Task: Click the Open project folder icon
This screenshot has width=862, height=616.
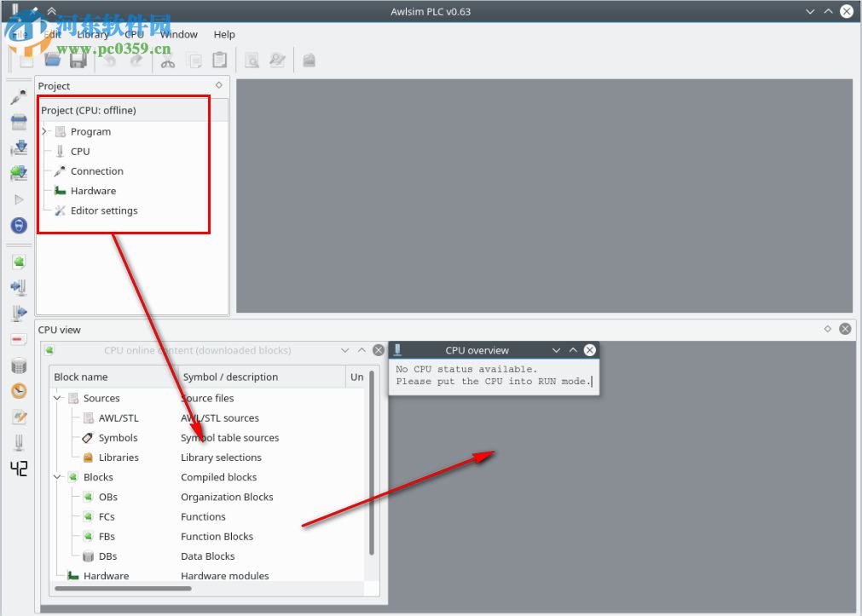Action: point(52,60)
